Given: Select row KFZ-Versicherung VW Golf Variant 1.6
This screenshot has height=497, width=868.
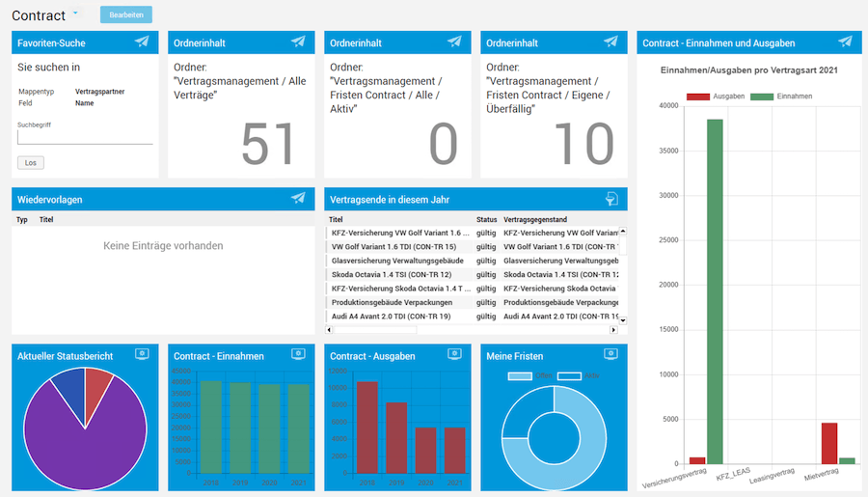Looking at the screenshot, I should pyautogui.click(x=473, y=233).
